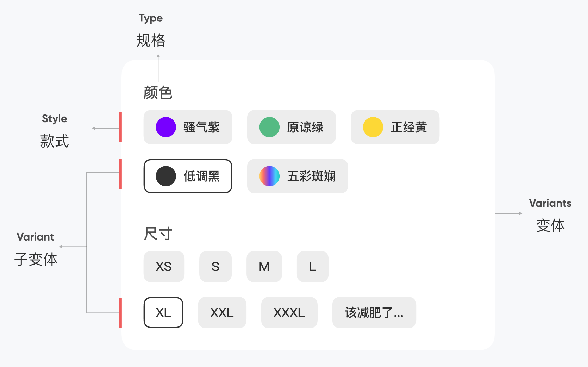Viewport: 588px width, 367px height.
Task: Click the purple color circle swatch
Action: 166,127
